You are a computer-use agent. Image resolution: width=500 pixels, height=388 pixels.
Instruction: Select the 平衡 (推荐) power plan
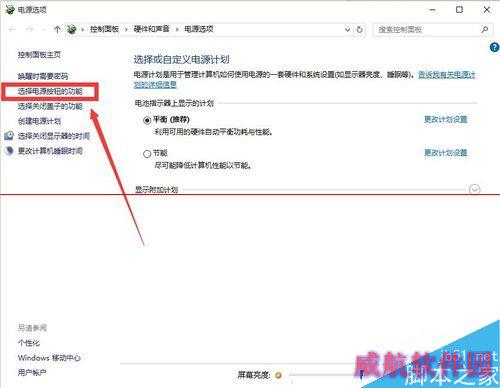(x=147, y=120)
